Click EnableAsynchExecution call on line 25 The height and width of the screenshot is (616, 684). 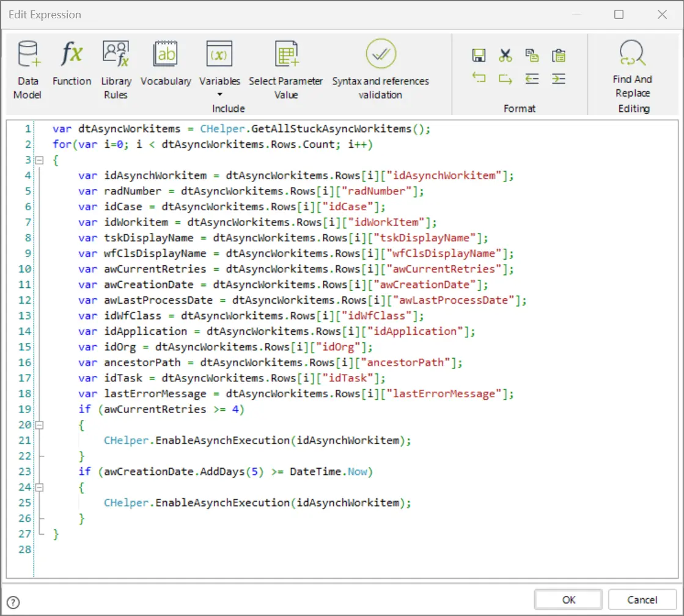[222, 503]
